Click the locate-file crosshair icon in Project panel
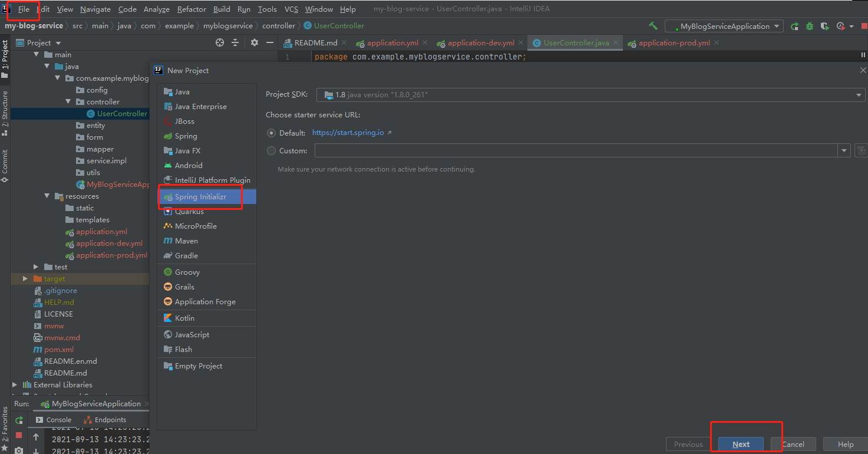This screenshot has height=454, width=868. pos(220,42)
